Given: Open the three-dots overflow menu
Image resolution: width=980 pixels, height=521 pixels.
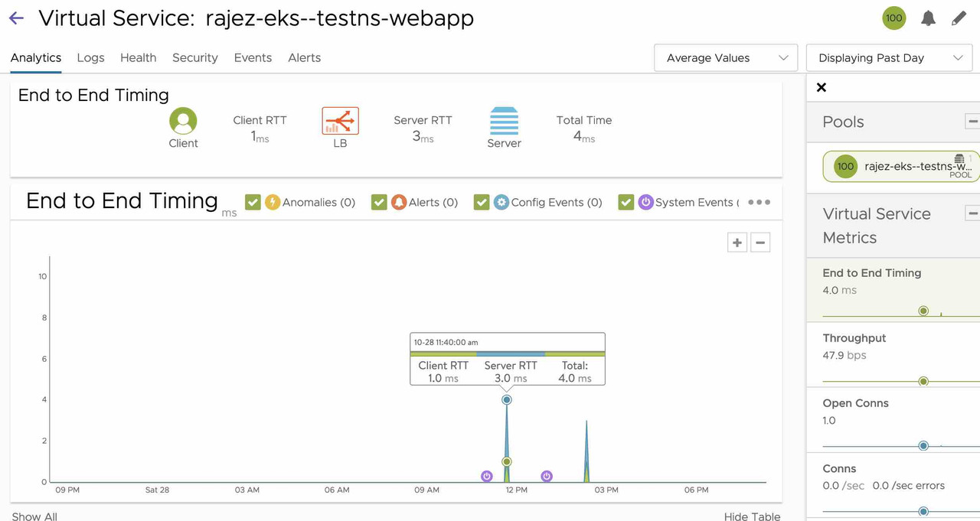Looking at the screenshot, I should (759, 202).
